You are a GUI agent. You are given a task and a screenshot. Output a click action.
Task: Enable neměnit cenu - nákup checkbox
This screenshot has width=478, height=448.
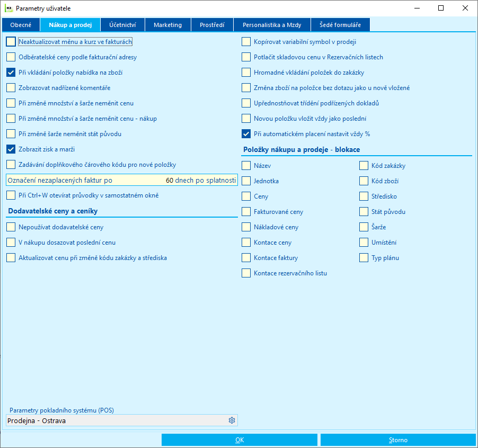pyautogui.click(x=11, y=119)
